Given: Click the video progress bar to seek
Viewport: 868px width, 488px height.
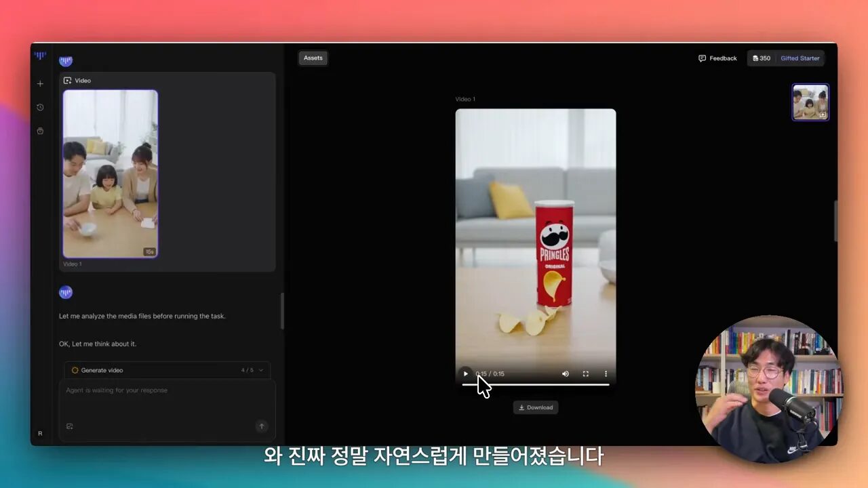Looking at the screenshot, I should pyautogui.click(x=536, y=384).
